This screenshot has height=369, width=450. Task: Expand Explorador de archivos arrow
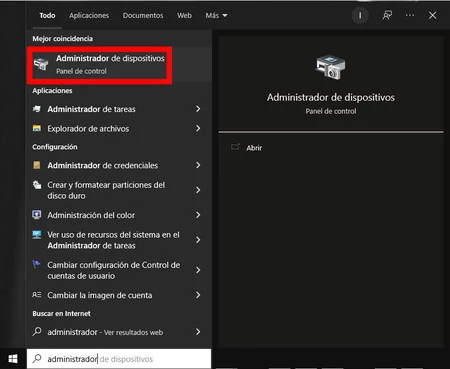(x=198, y=128)
